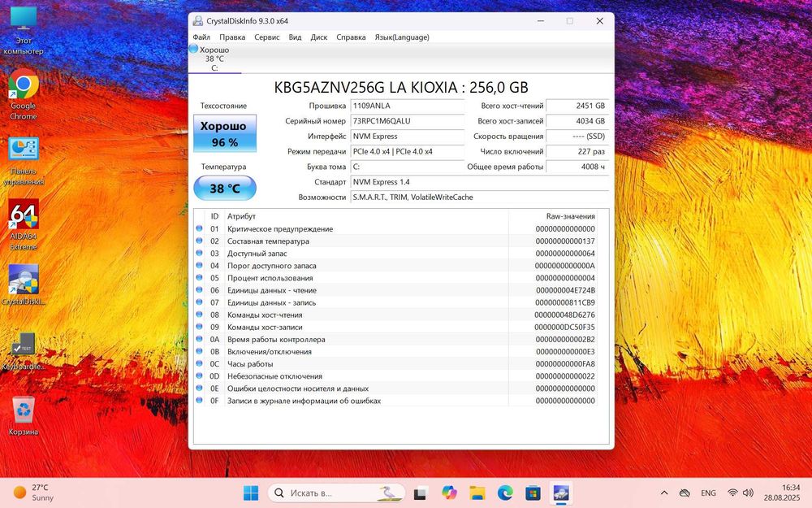Click the Raw-значения column header

[553, 216]
